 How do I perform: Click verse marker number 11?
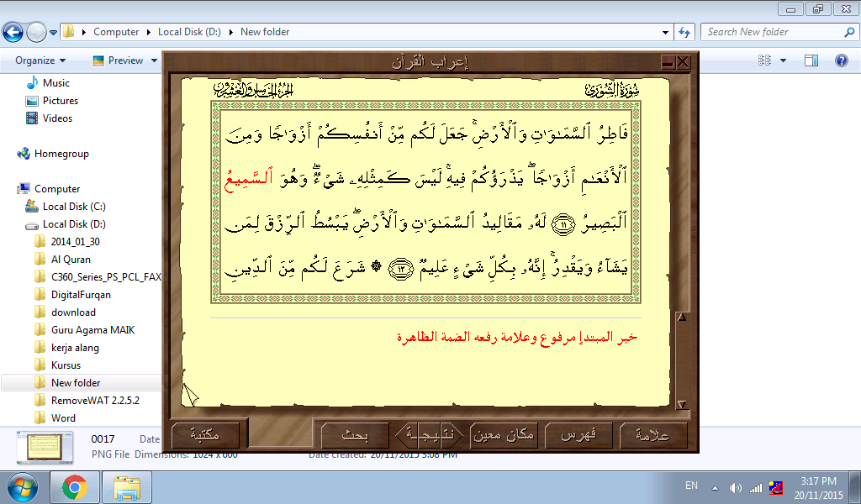click(x=563, y=224)
